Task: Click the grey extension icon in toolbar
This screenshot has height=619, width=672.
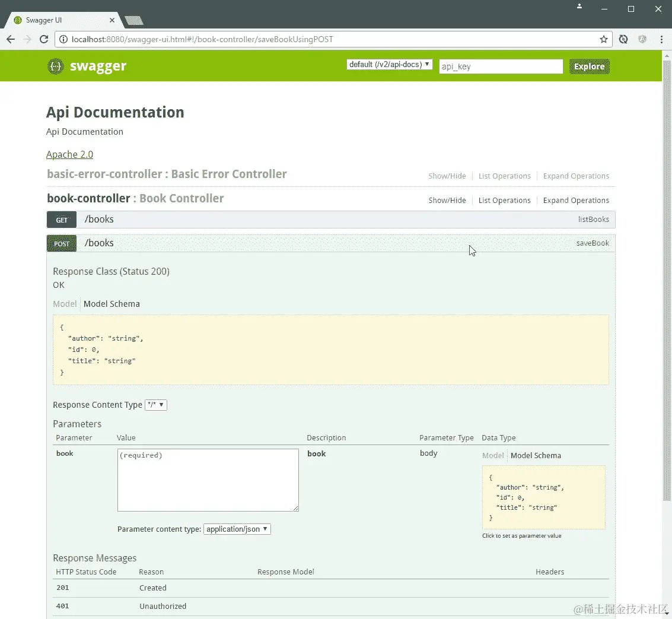Action: click(x=642, y=39)
